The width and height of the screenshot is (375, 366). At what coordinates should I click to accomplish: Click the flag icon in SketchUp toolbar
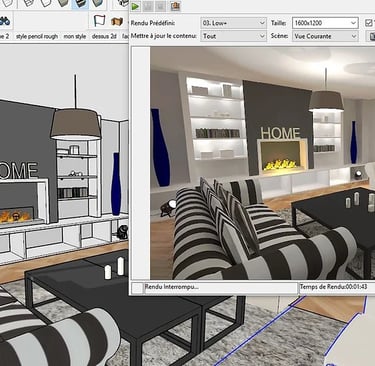(x=99, y=21)
